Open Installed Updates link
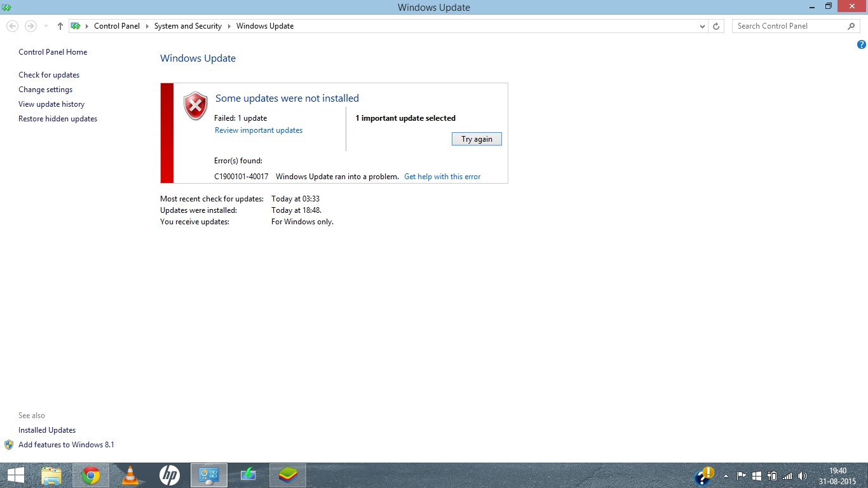The height and width of the screenshot is (488, 868). (x=47, y=430)
